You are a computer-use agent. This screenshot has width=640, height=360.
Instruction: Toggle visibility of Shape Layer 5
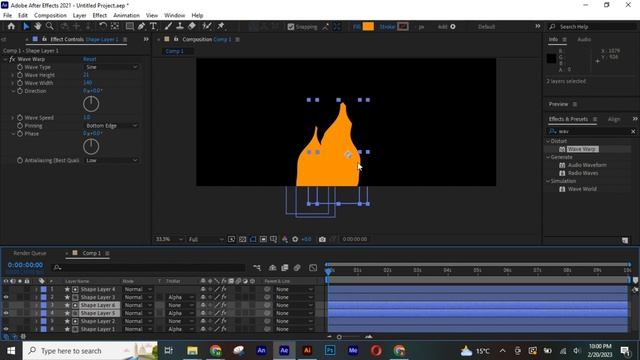6,313
